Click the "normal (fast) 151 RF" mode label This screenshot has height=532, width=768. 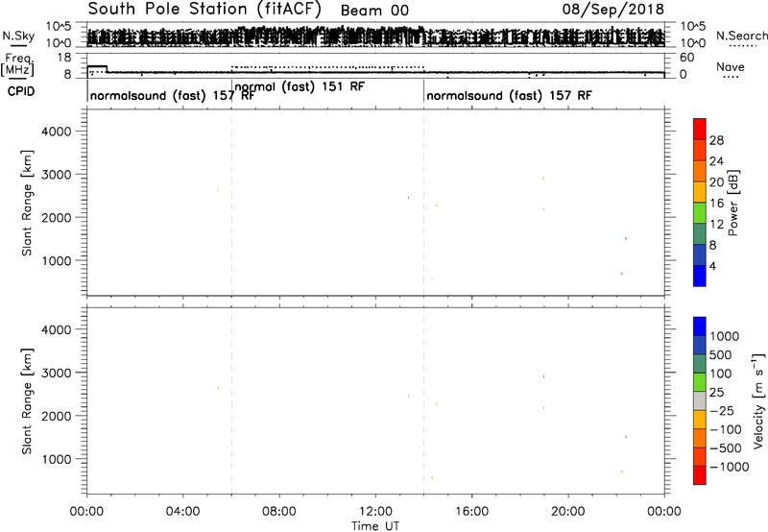click(x=300, y=86)
